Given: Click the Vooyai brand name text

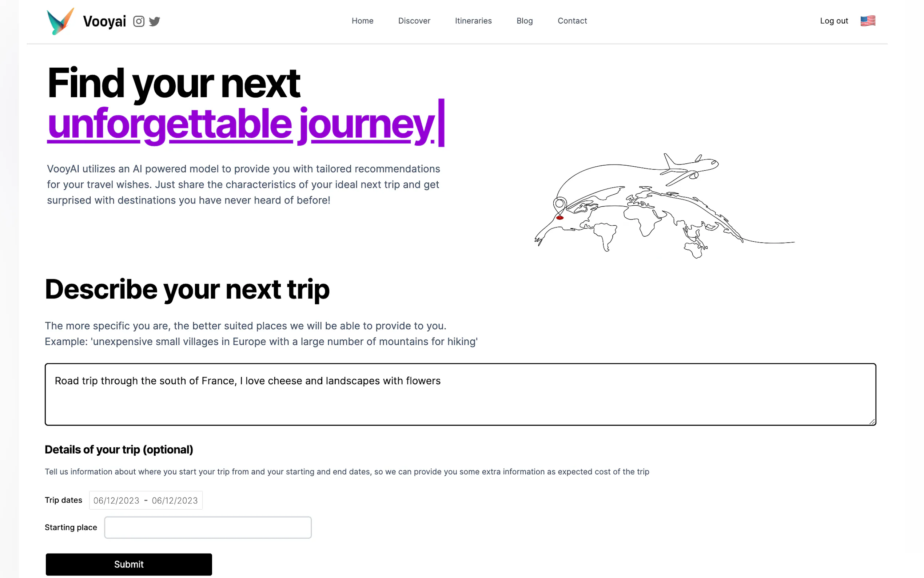Looking at the screenshot, I should pyautogui.click(x=104, y=22).
